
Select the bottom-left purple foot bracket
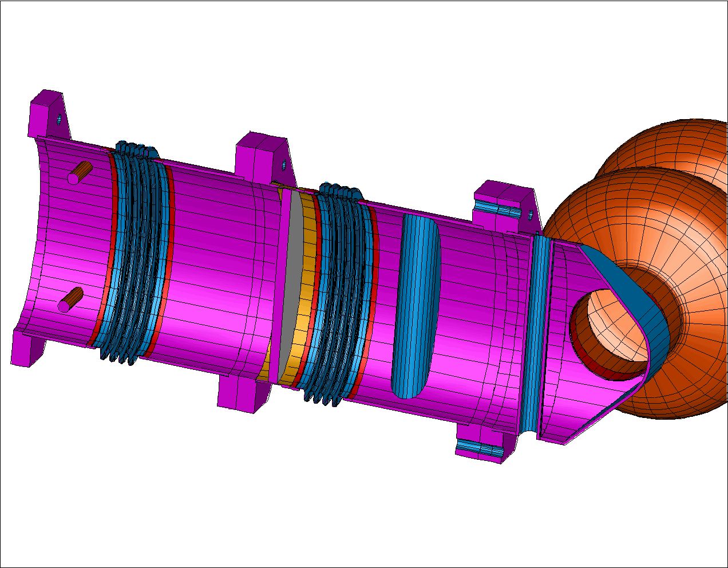[27, 348]
